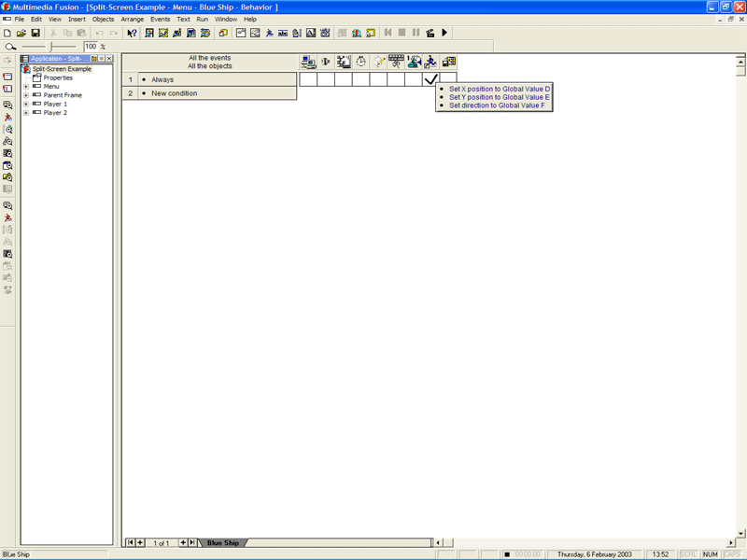Expand the Menu frame tree node
Screen dimensions: 747x560
[26, 87]
